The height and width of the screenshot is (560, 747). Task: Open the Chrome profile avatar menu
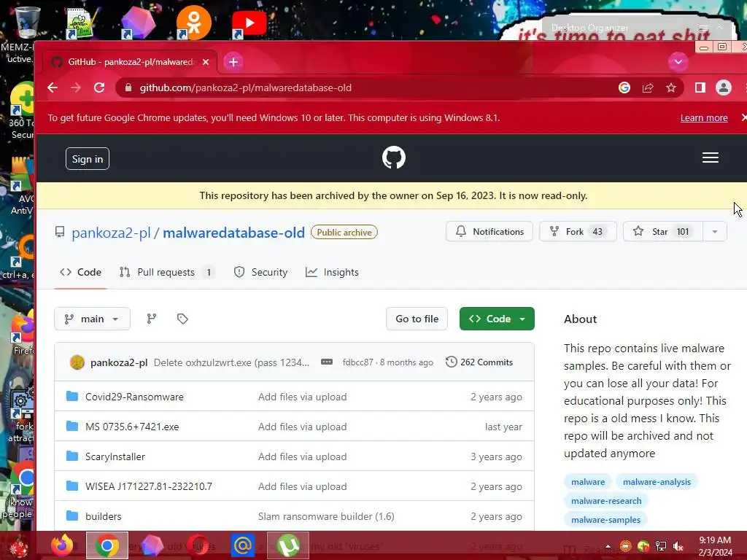(x=723, y=87)
